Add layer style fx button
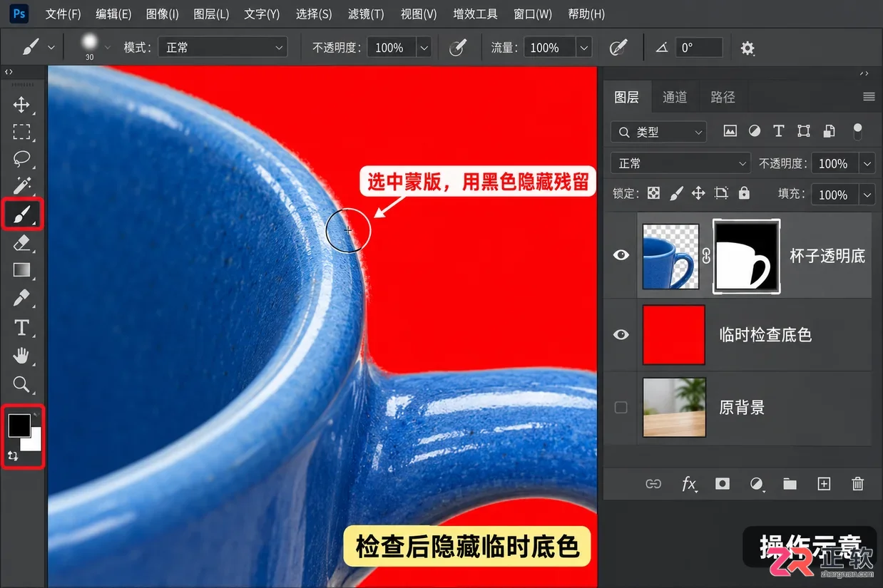The image size is (883, 588). tap(689, 484)
